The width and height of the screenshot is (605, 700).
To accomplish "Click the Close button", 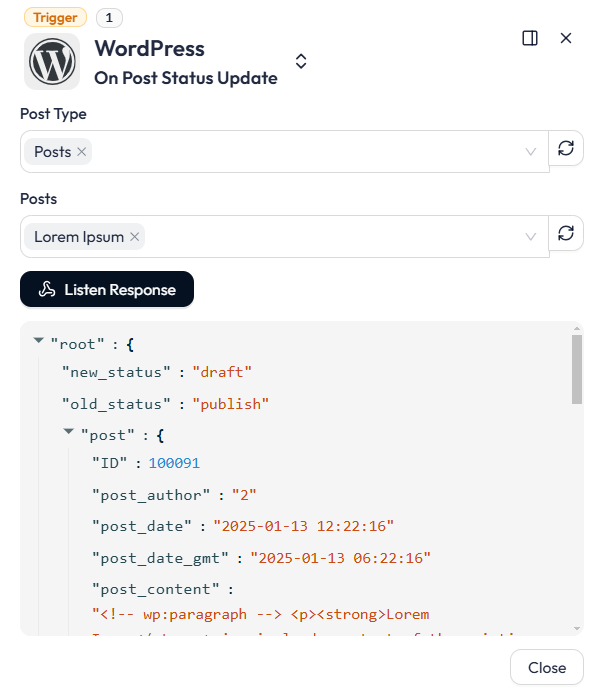I will (x=547, y=667).
